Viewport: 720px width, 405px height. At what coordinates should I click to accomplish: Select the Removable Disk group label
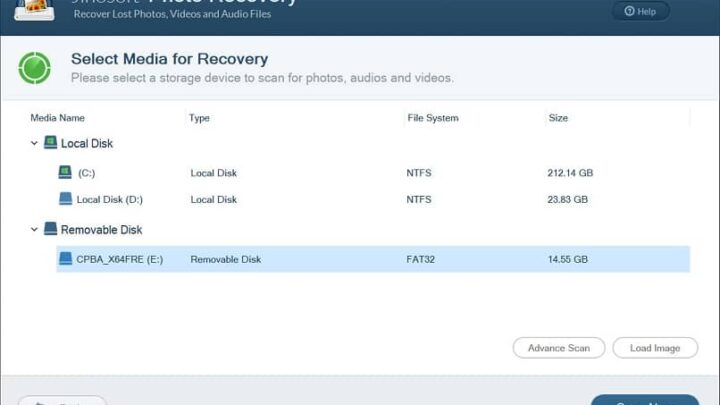tap(101, 230)
